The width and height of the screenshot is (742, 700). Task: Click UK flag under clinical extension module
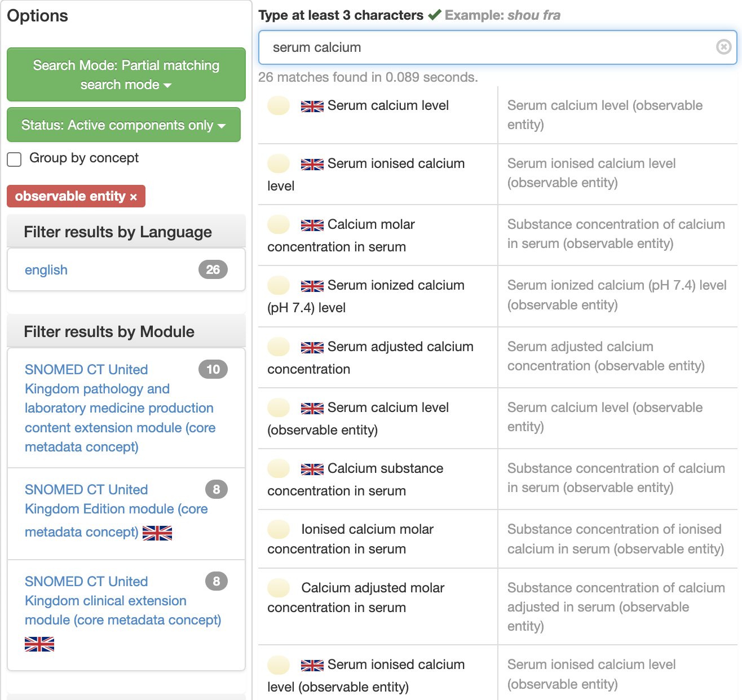39,644
